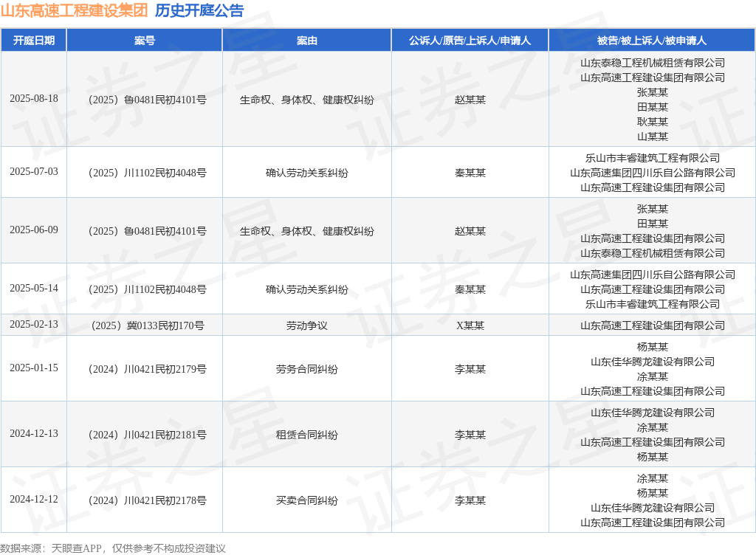Click plaintiff 李某某 in the 2024-12-13 row
The width and height of the screenshot is (756, 555).
470,435
